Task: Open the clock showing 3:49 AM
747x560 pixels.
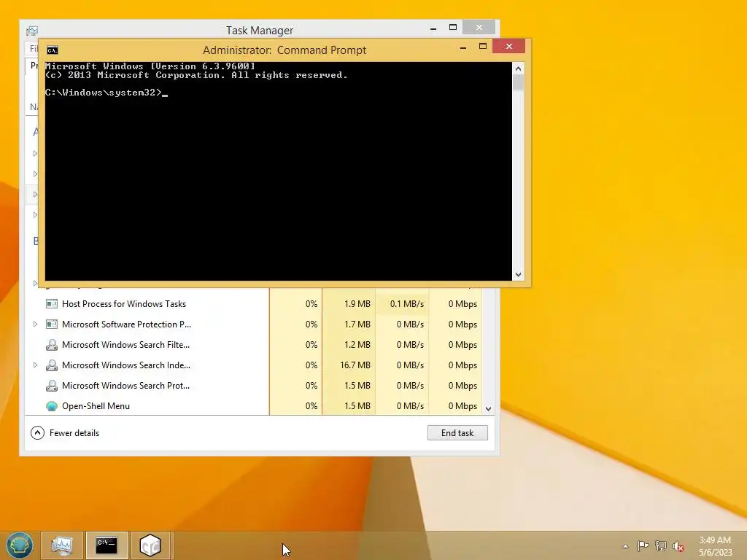Action: pos(715,546)
